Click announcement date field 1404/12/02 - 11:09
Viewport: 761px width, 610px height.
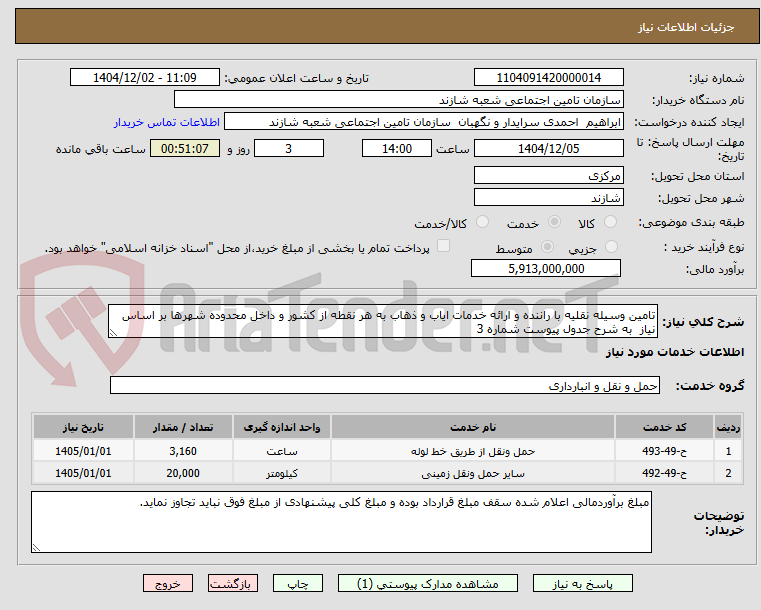coord(145,78)
